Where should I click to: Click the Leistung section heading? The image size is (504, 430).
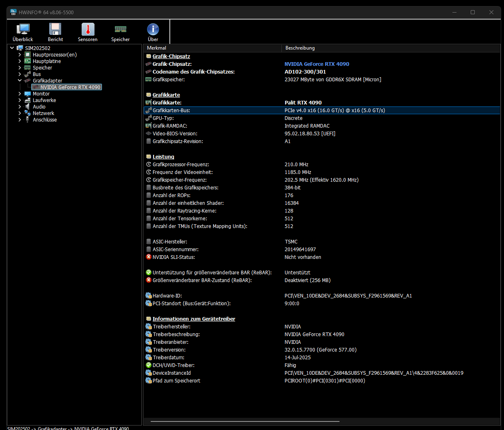pos(163,156)
